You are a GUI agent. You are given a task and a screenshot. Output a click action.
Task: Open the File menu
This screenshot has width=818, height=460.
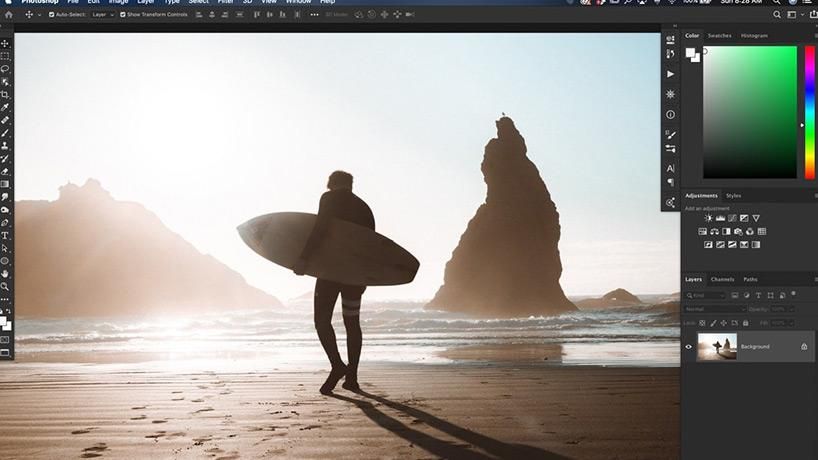(x=73, y=2)
